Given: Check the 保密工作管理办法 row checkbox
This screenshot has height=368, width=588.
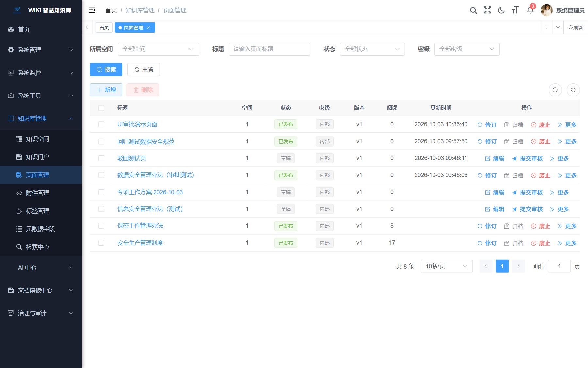Looking at the screenshot, I should (101, 226).
